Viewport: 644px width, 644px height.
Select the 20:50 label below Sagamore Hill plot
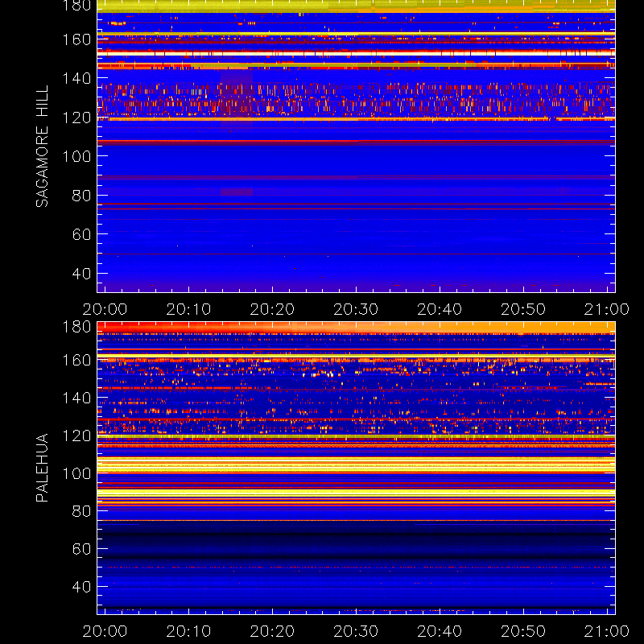click(523, 309)
